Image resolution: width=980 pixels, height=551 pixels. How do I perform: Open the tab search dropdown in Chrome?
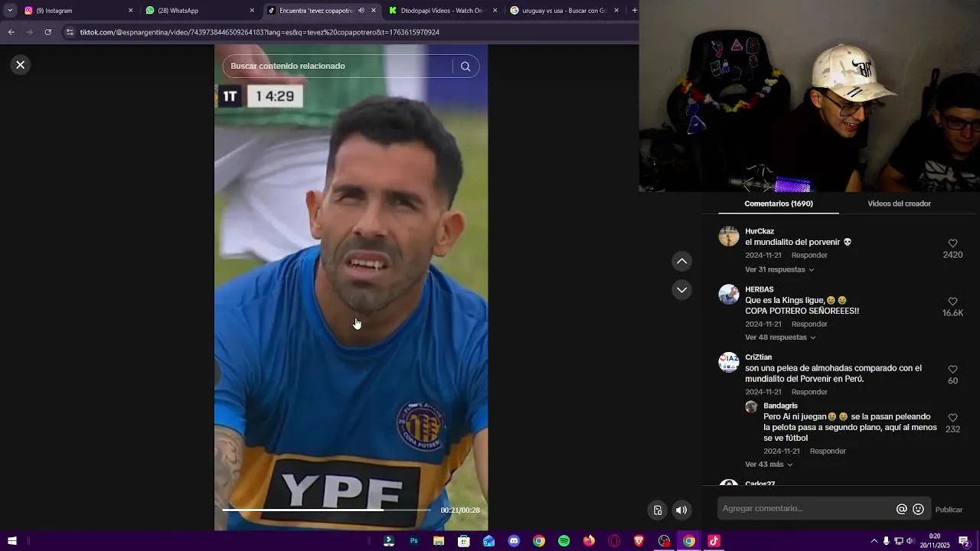[10, 11]
